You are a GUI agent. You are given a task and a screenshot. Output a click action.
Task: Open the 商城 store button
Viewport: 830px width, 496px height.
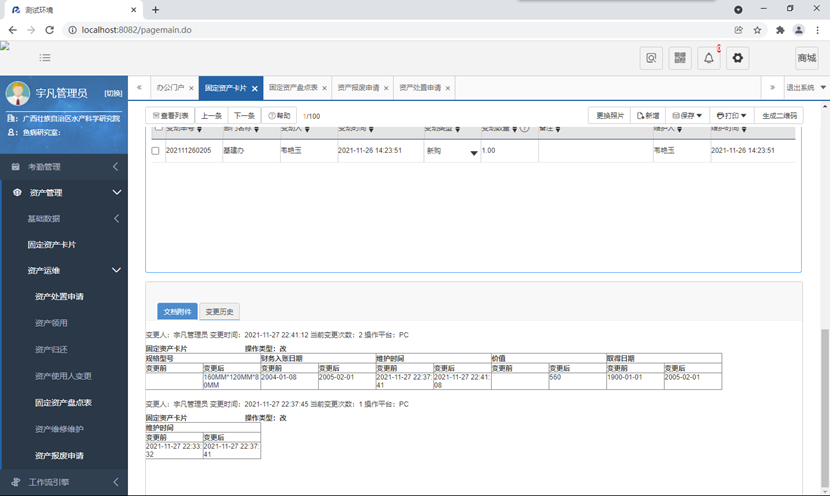807,58
